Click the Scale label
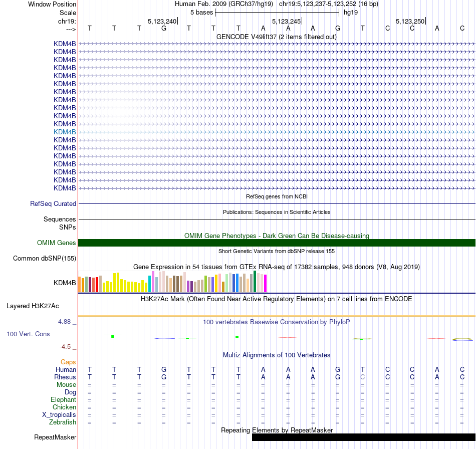 point(68,13)
